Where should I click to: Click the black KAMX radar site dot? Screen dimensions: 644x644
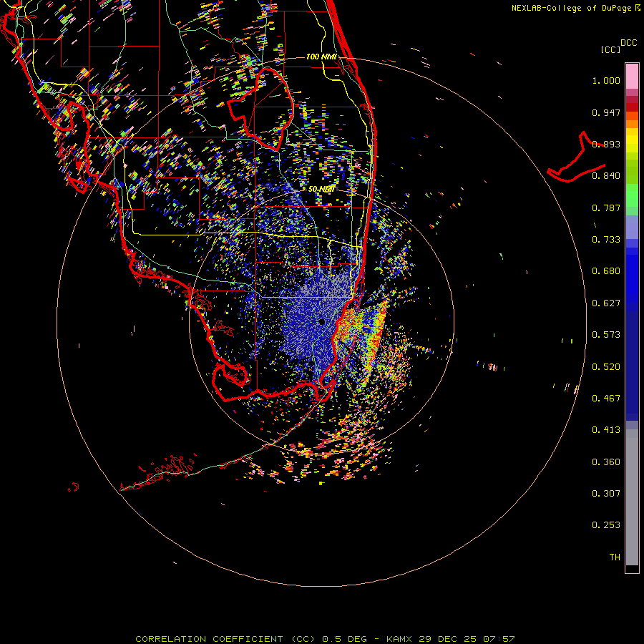point(322,322)
